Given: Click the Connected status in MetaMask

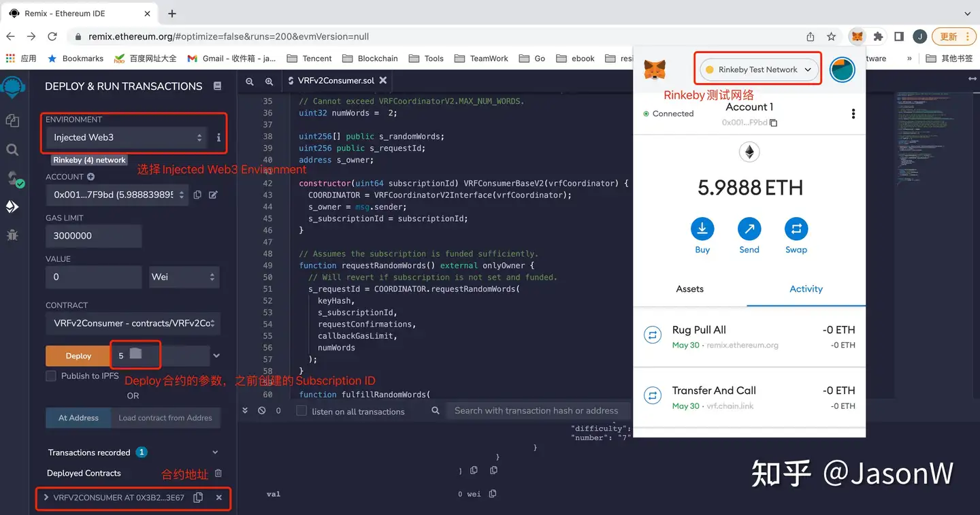Looking at the screenshot, I should pyautogui.click(x=668, y=114).
